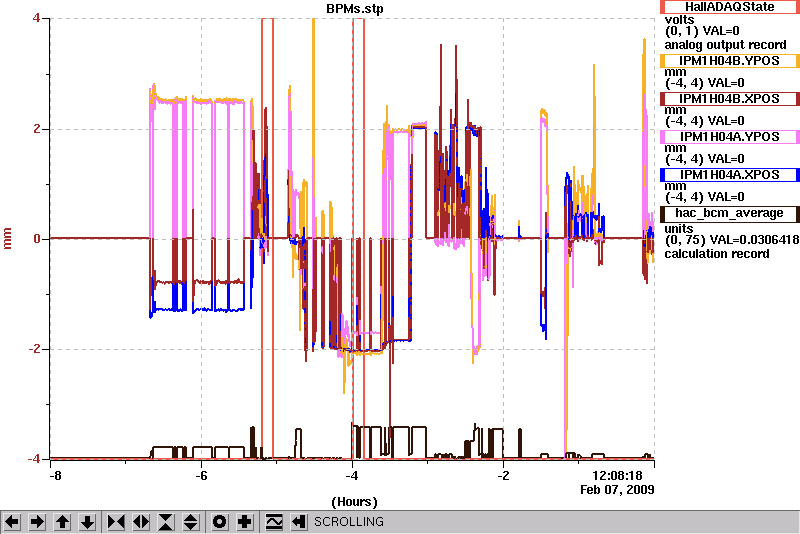Click the return-to-live left arrow icon
This screenshot has height=534, width=800.
tap(298, 522)
